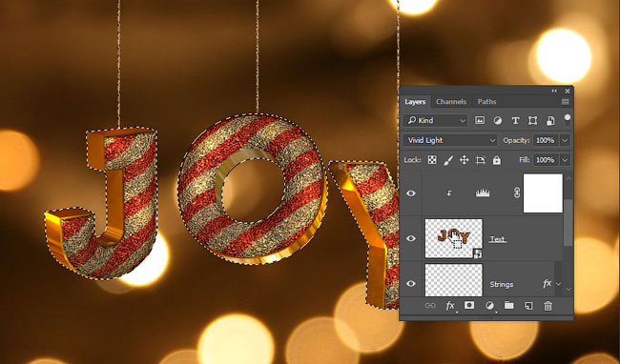Click the Layers panel vertical scrollbar
Screen dimensions: 620x364
[x=568, y=223]
